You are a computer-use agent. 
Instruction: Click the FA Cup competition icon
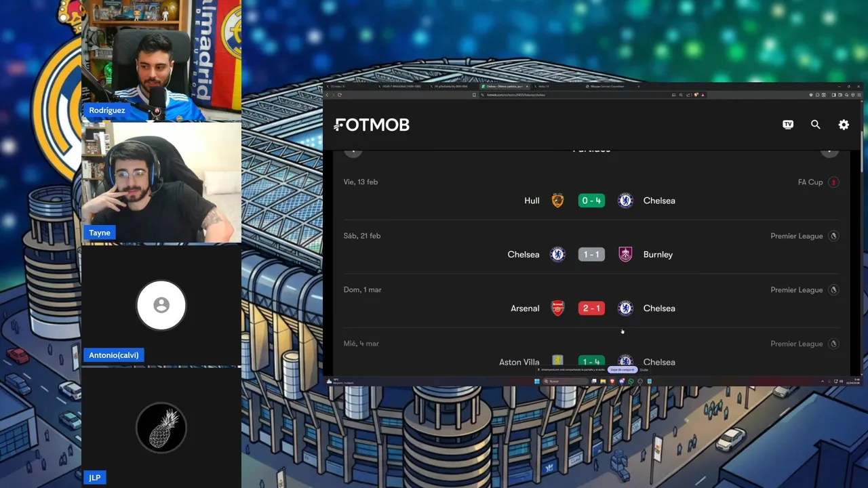[833, 182]
